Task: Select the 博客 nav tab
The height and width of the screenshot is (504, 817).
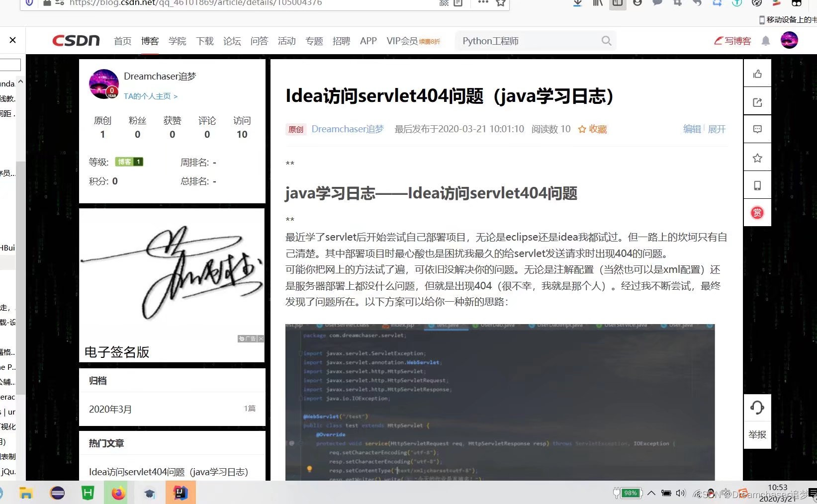Action: tap(150, 41)
